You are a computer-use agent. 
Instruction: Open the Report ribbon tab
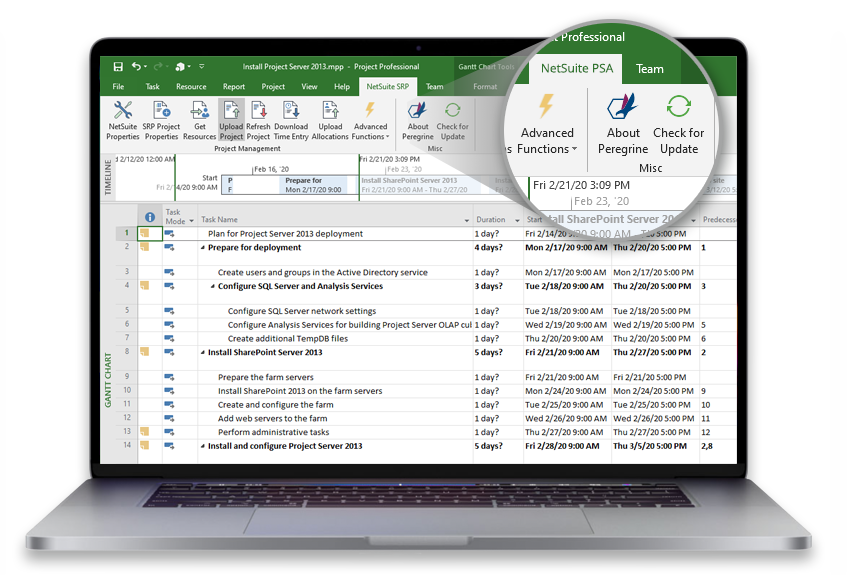click(234, 86)
